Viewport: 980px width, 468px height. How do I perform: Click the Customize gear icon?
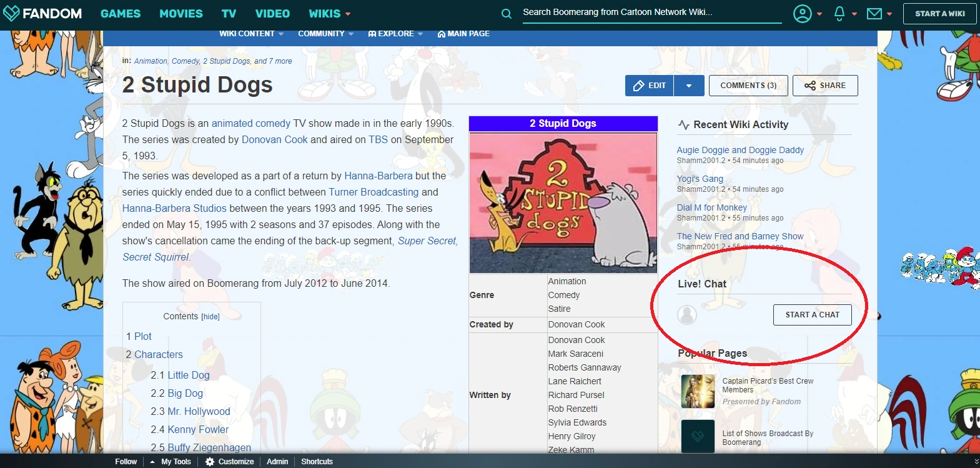tap(210, 462)
